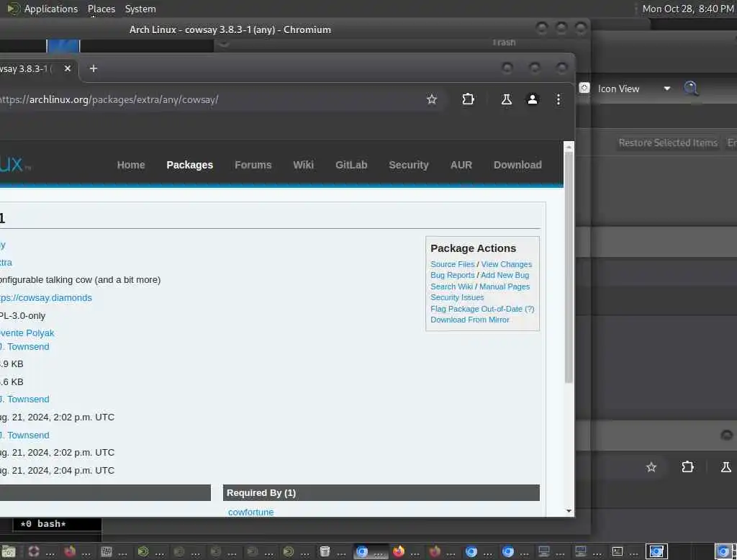
Task: Click the puzzle icon in the background Chromium window
Action: point(687,467)
